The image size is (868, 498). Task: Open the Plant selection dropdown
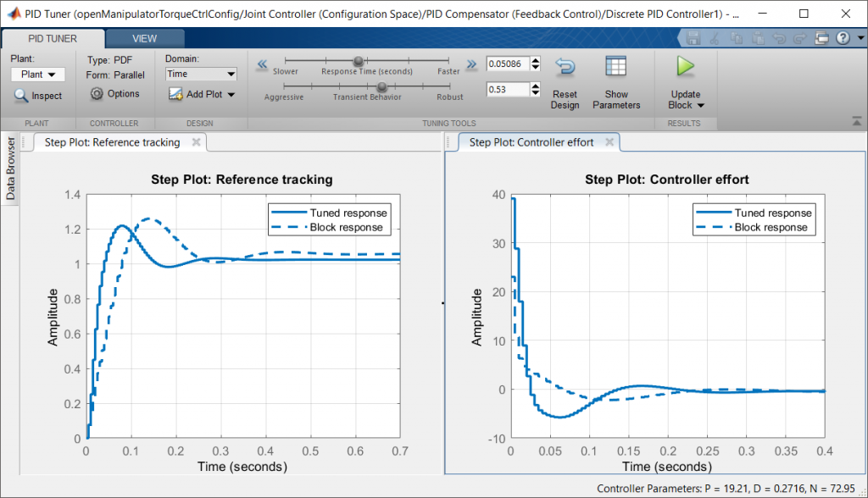pyautogui.click(x=38, y=75)
